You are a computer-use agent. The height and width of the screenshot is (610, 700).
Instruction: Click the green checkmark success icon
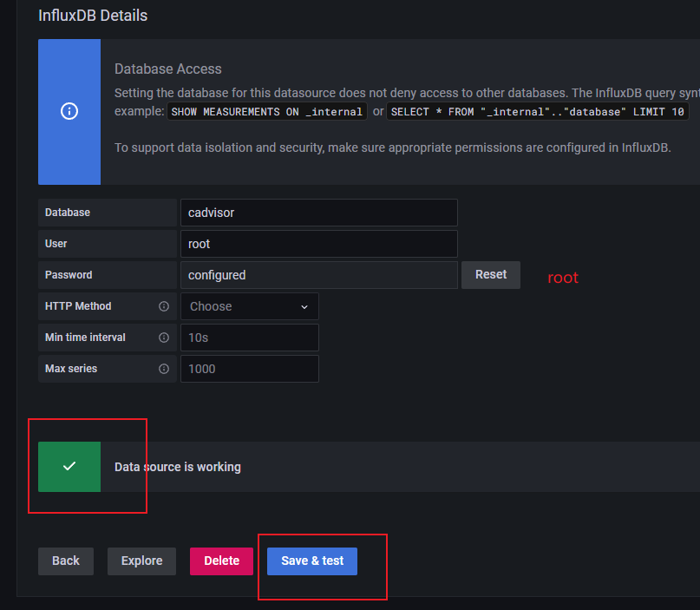click(69, 467)
